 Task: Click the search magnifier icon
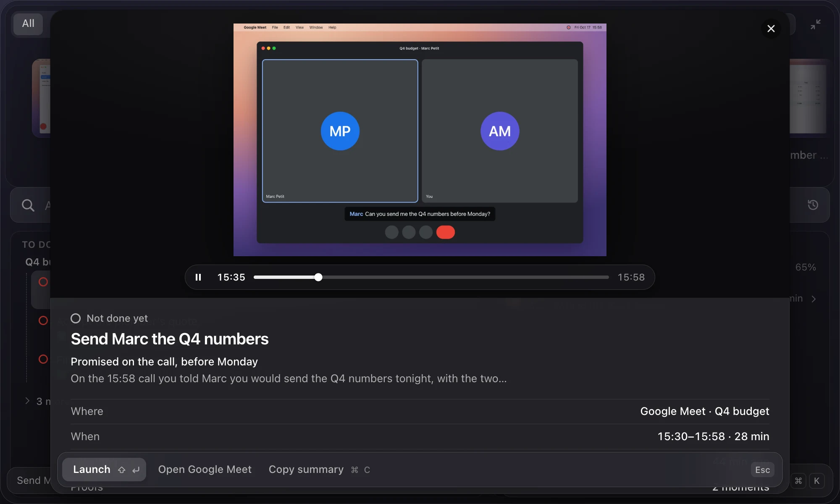click(x=28, y=205)
